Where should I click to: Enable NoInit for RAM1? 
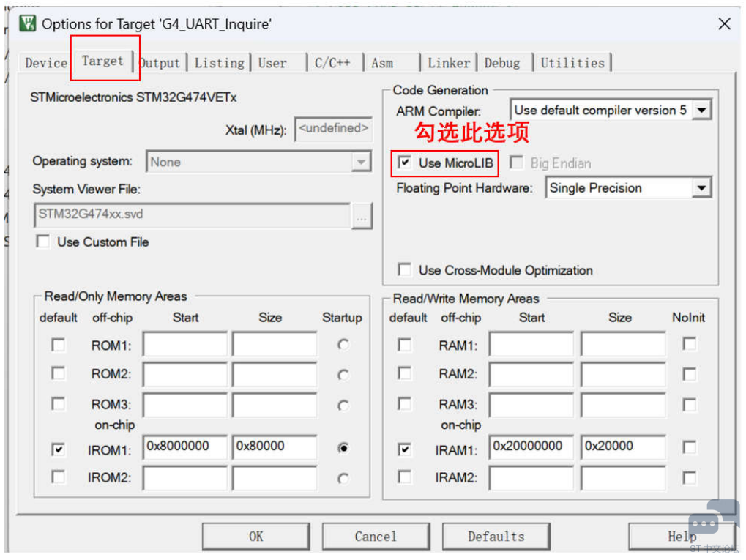[x=690, y=343]
